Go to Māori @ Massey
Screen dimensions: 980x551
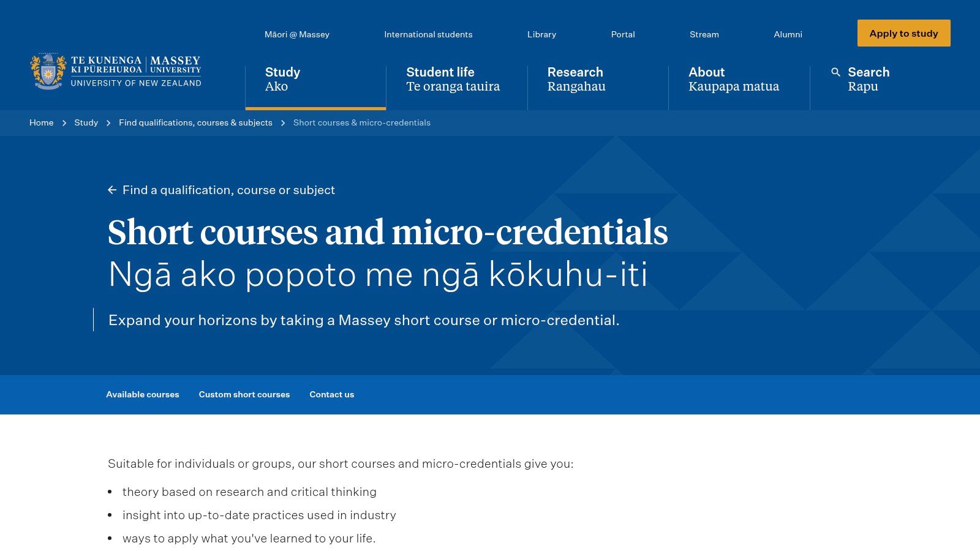[x=296, y=34]
